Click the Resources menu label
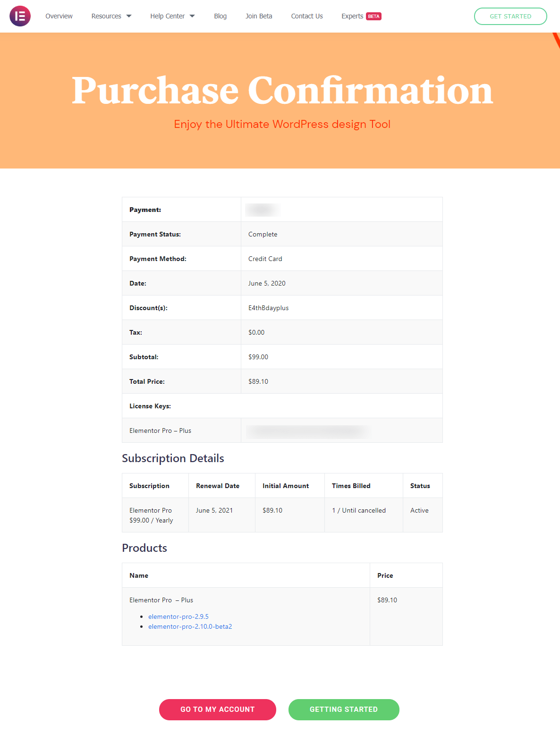The image size is (560, 751). coord(106,16)
